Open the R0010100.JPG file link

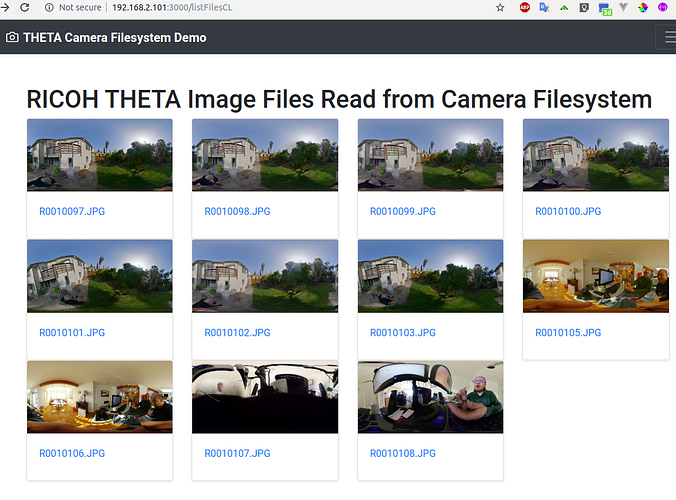[x=568, y=212]
